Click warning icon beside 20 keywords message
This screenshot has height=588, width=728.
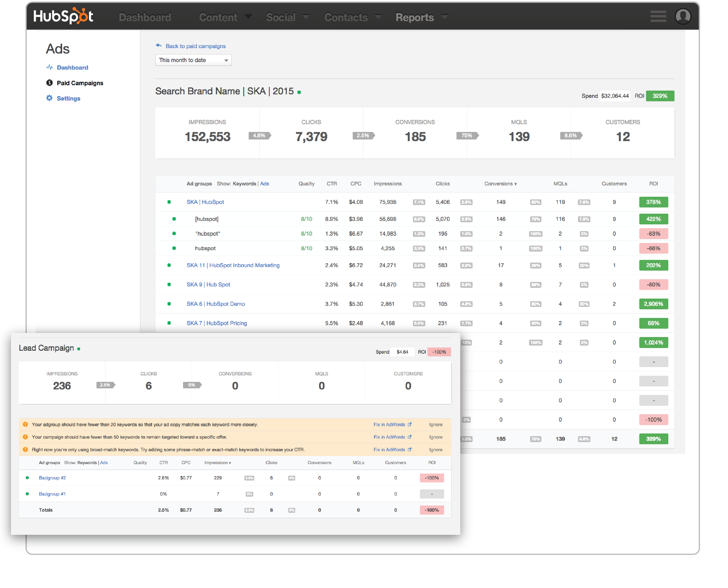[26, 424]
